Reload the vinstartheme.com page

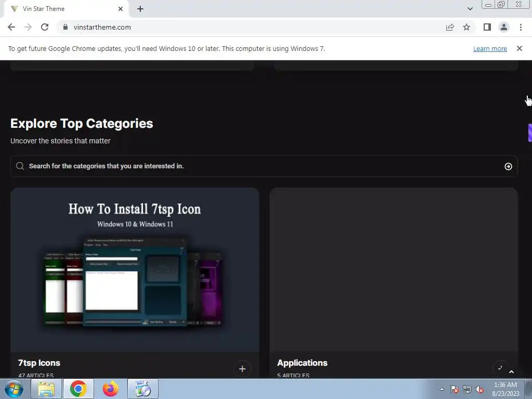45,27
